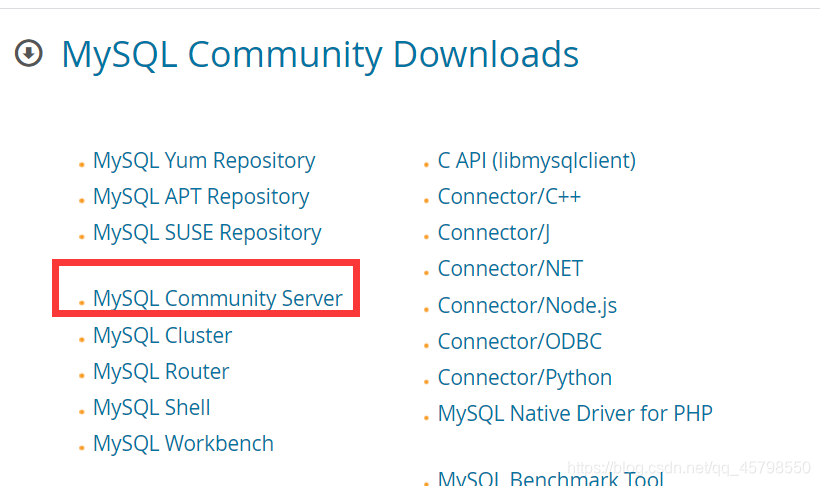Open the MySQL Router link
The image size is (820, 486).
[161, 371]
